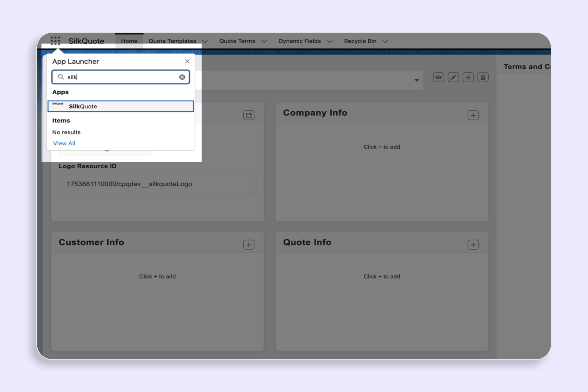Click the plus icon next to pencil
Image resolution: width=588 pixels, height=392 pixels.
click(468, 77)
